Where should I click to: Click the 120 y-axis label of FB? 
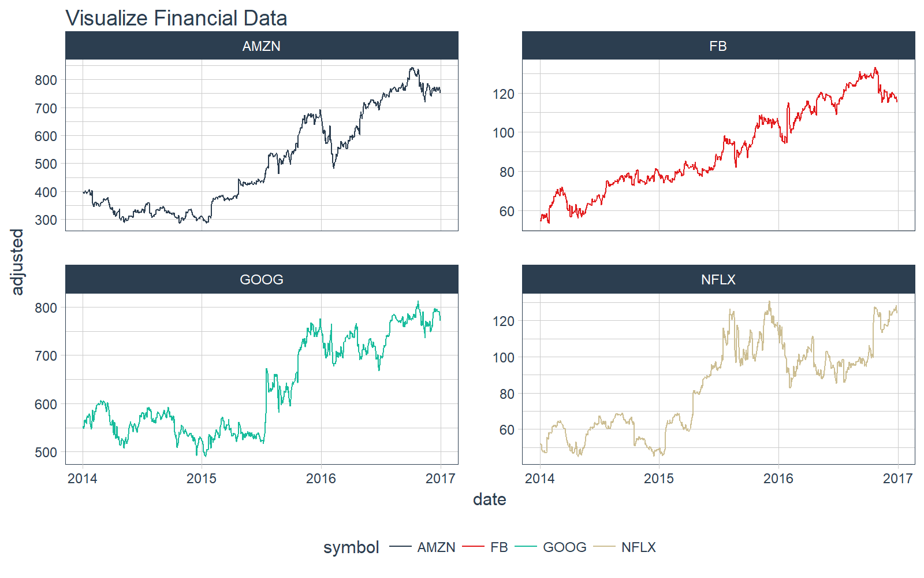pos(503,94)
